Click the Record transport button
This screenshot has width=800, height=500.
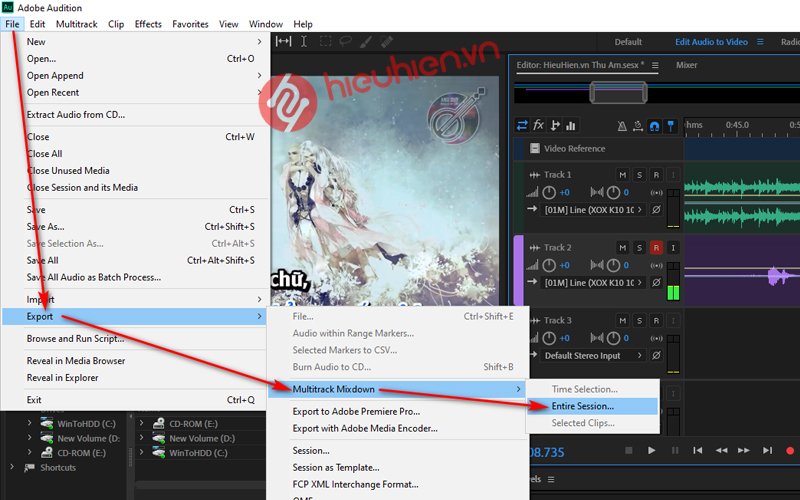(x=790, y=451)
